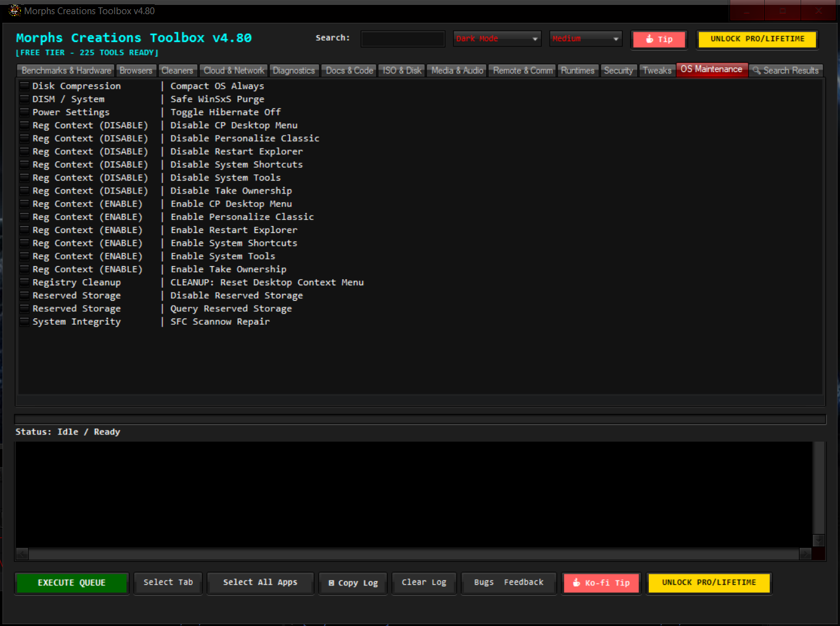
Task: Select the OS Maintenance tab
Action: [712, 70]
